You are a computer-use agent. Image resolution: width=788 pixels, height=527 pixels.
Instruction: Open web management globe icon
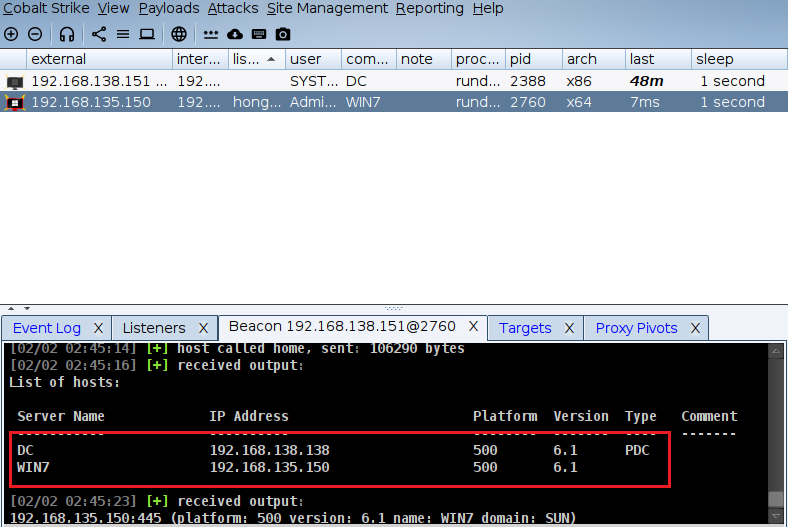click(179, 34)
